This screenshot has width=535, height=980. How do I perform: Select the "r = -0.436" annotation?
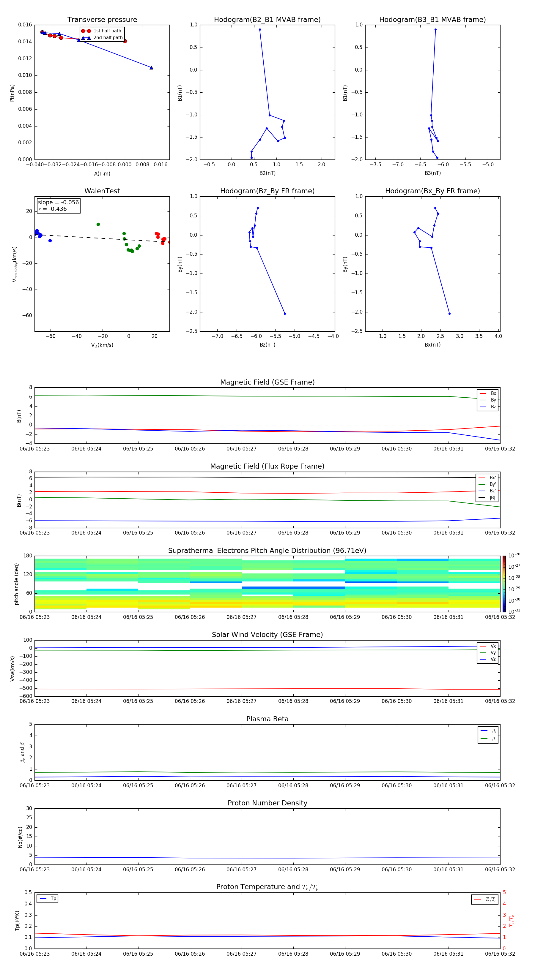coord(53,209)
